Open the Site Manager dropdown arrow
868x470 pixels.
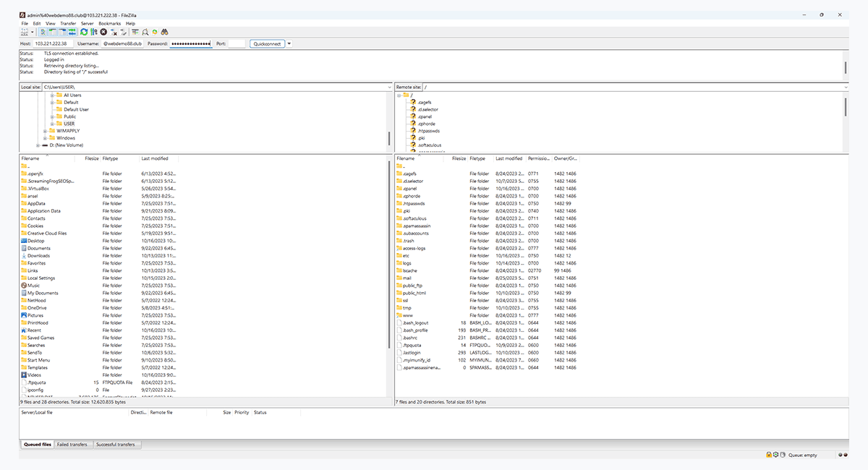pos(33,32)
